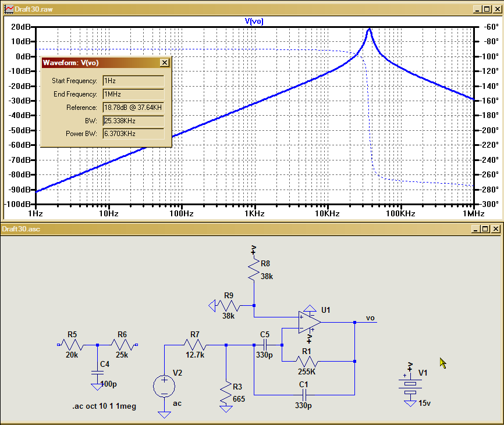Click the ground symbol below R3
Image resolution: width=504 pixels, height=425 pixels.
[x=226, y=409]
